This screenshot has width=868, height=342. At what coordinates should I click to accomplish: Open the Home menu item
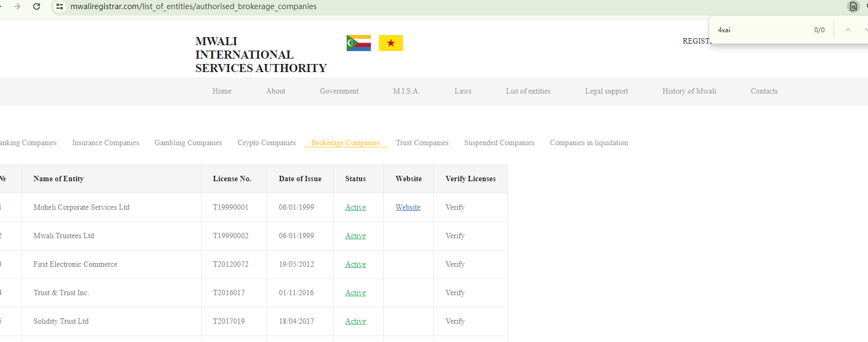tap(222, 91)
